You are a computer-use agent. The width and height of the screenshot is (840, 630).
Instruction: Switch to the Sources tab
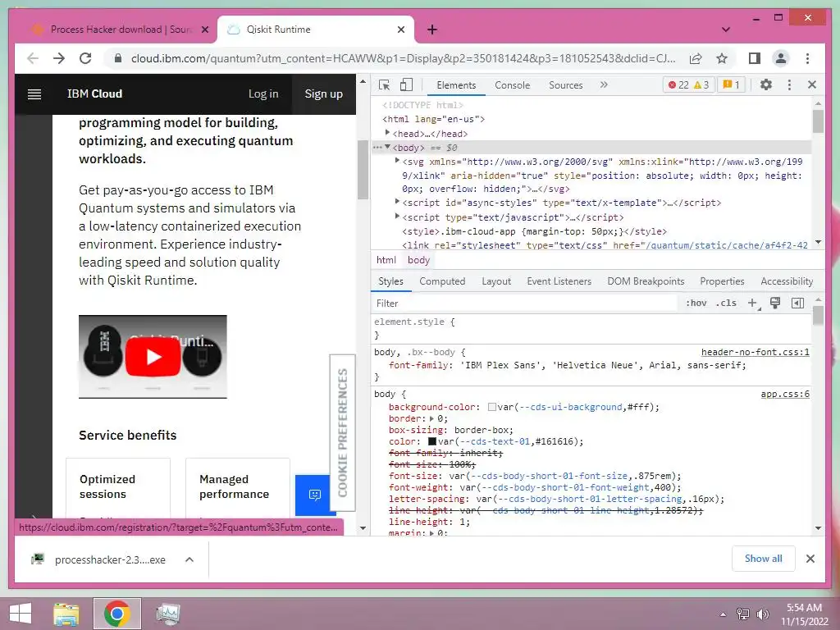[x=566, y=85]
